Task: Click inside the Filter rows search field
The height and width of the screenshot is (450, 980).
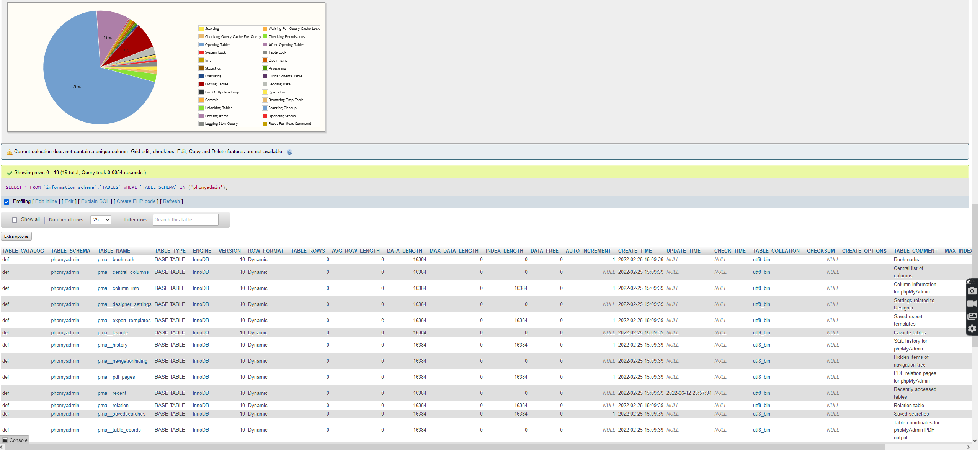Action: tap(185, 219)
